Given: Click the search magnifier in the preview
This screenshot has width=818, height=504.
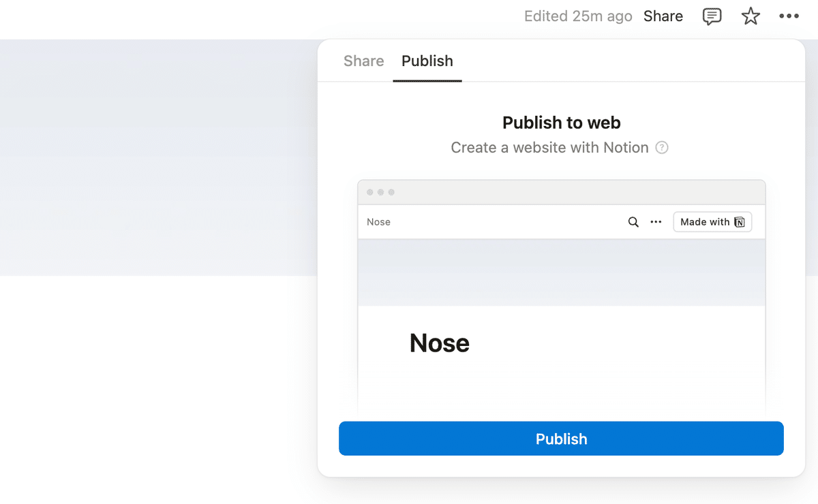Looking at the screenshot, I should [633, 222].
